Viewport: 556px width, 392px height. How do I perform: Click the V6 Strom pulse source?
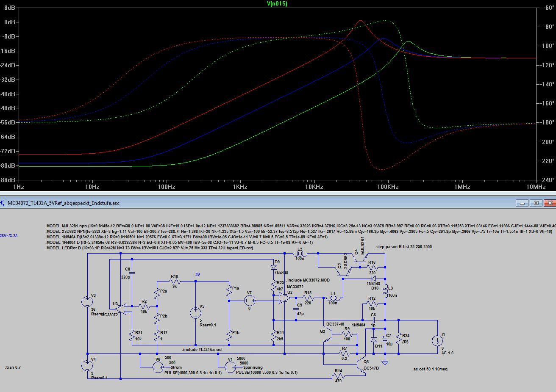click(x=157, y=367)
